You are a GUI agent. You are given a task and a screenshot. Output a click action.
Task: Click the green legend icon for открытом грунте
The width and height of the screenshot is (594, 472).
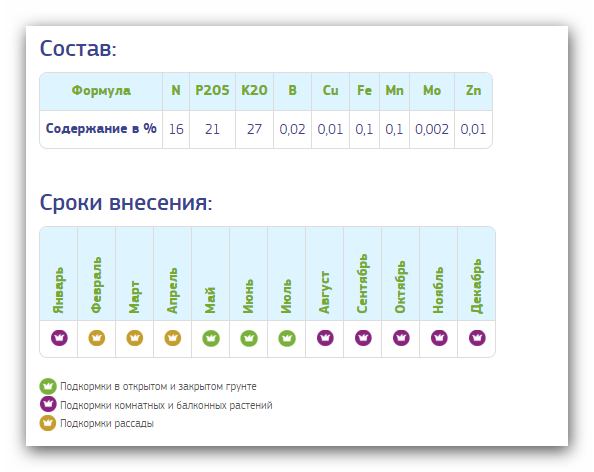pyautogui.click(x=48, y=386)
